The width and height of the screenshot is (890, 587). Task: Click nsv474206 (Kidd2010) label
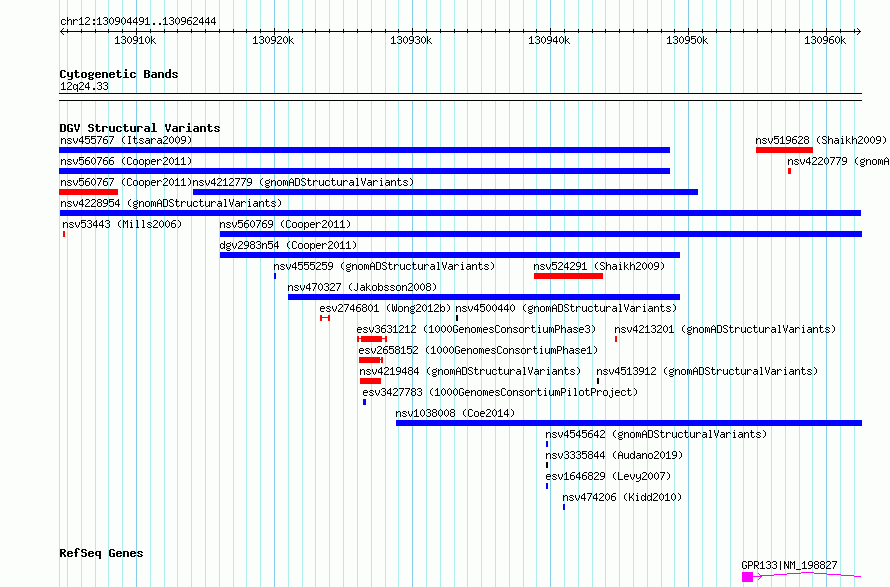click(622, 497)
